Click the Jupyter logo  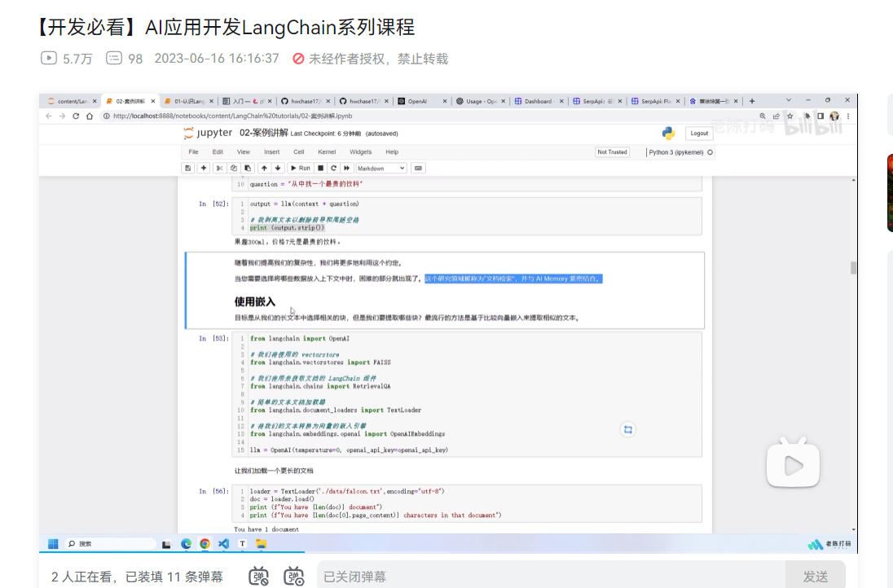pyautogui.click(x=208, y=134)
